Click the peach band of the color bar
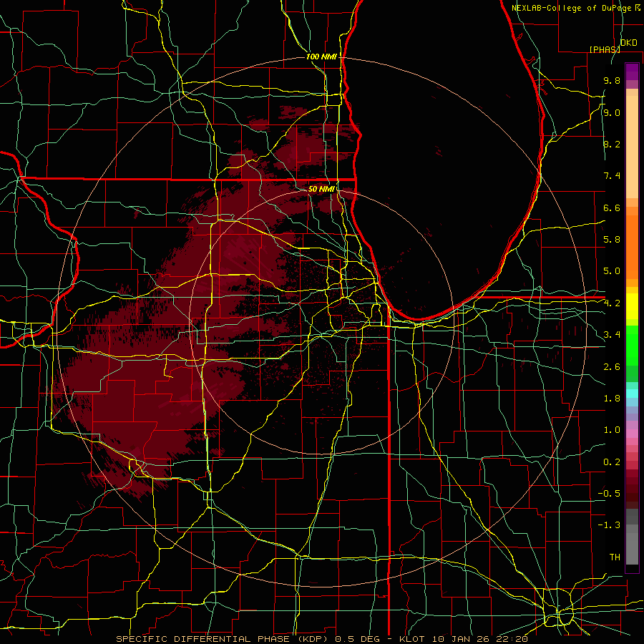This screenshot has width=644, height=644. tap(632, 147)
